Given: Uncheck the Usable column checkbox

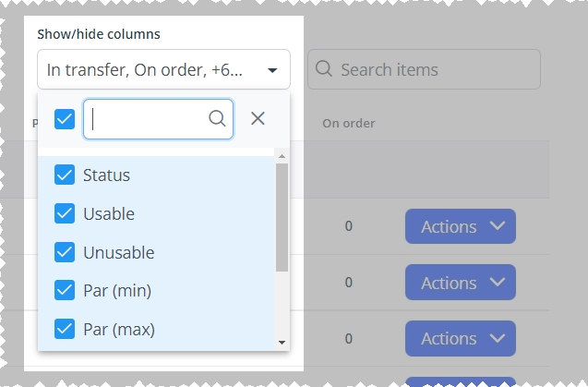Looking at the screenshot, I should 65,213.
